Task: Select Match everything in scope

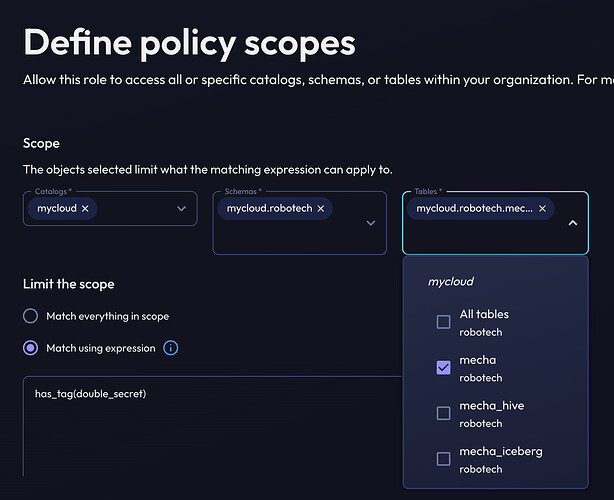Action: [x=31, y=316]
